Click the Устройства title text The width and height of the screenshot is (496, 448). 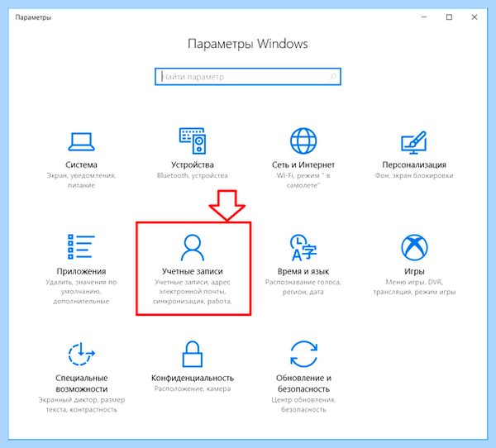pyautogui.click(x=193, y=164)
